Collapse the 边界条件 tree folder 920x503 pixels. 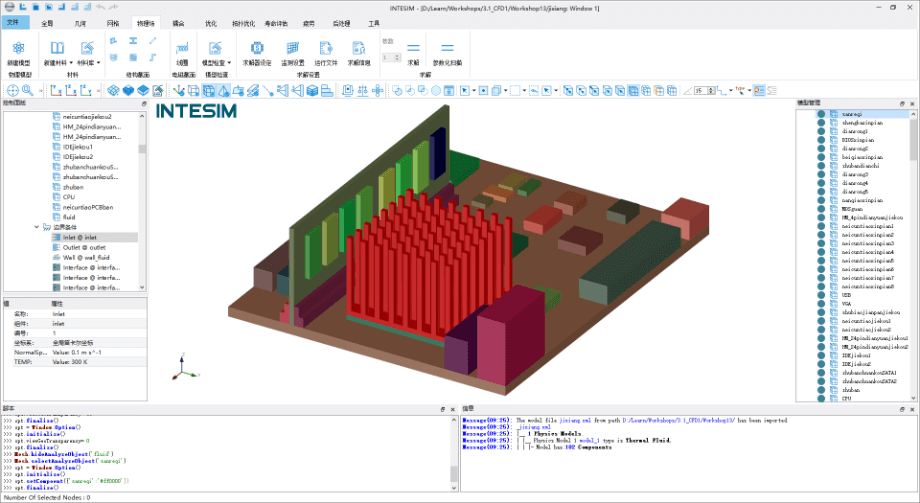(37, 227)
